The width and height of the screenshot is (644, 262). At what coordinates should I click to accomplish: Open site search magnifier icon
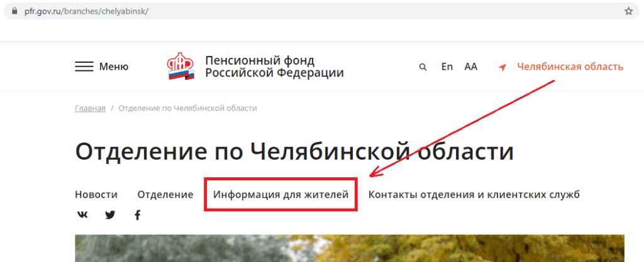(423, 67)
